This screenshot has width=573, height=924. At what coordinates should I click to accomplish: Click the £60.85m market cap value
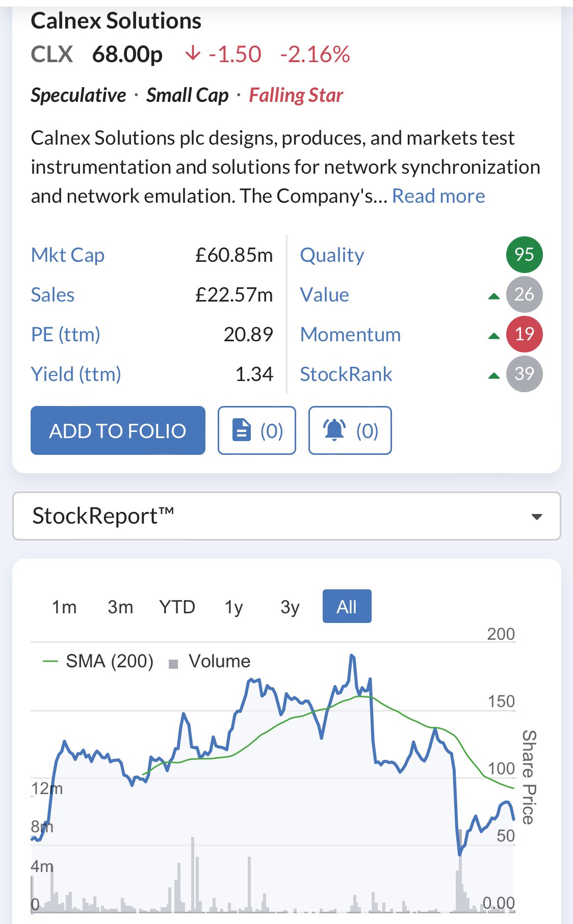[234, 255]
